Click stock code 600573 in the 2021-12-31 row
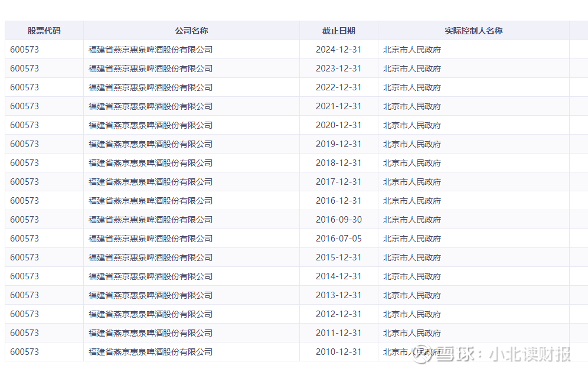Image resolution: width=588 pixels, height=372 pixels. point(24,106)
